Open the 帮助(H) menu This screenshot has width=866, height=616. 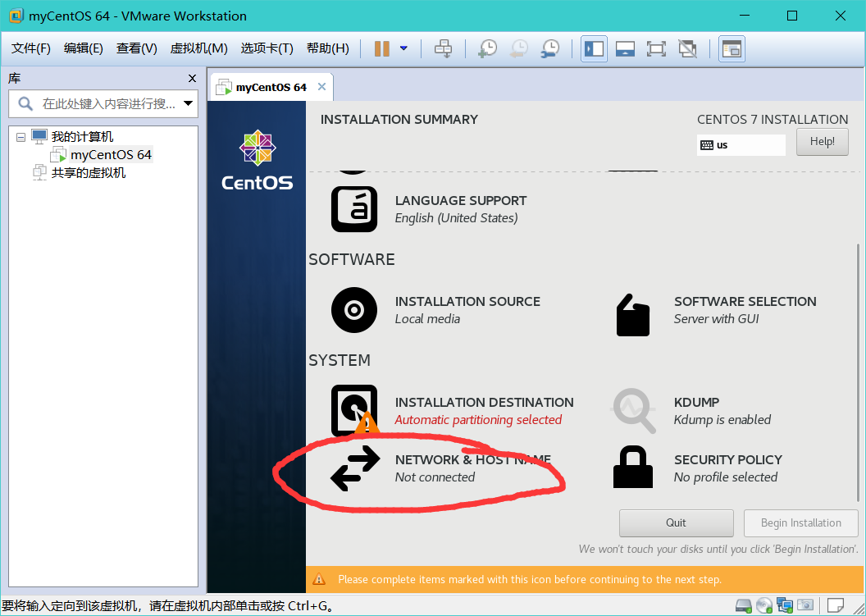(327, 48)
